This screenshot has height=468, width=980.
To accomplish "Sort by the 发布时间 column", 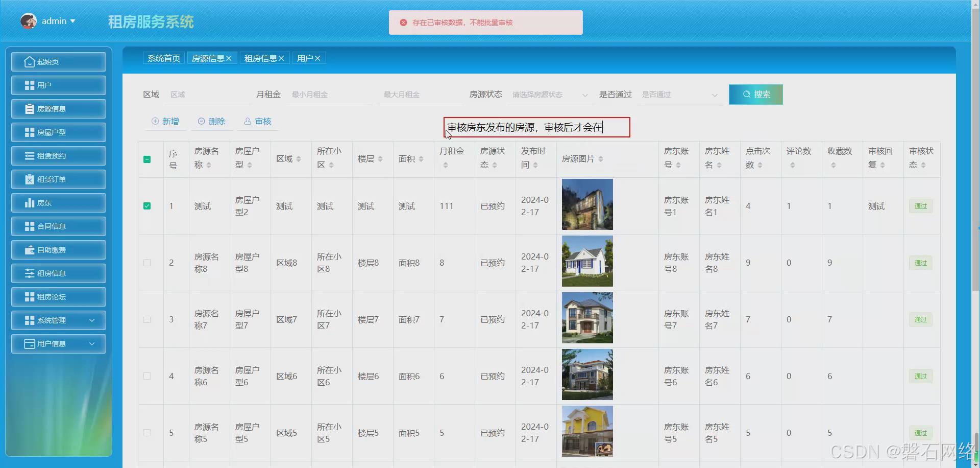I will click(535, 165).
